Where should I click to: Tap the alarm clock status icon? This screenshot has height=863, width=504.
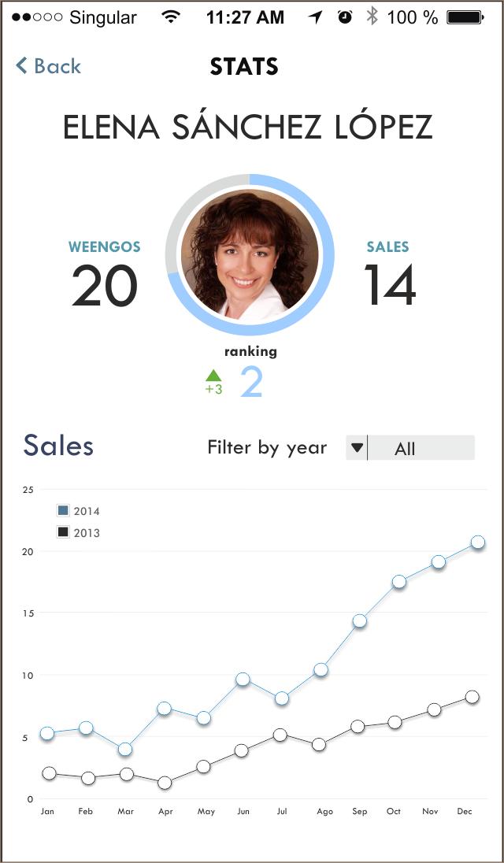coord(345,17)
